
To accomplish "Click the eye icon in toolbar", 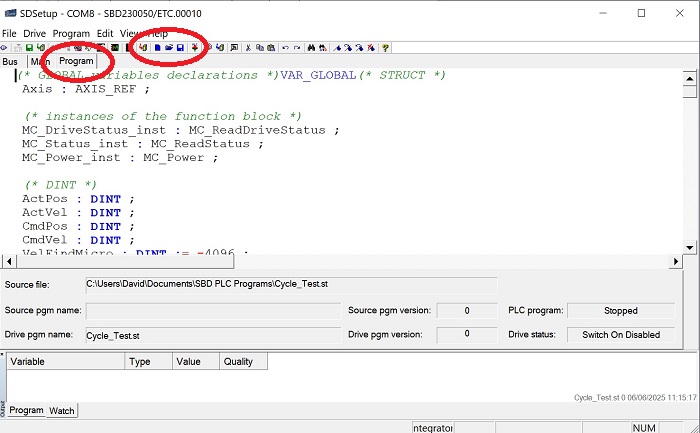I will coord(5,47).
